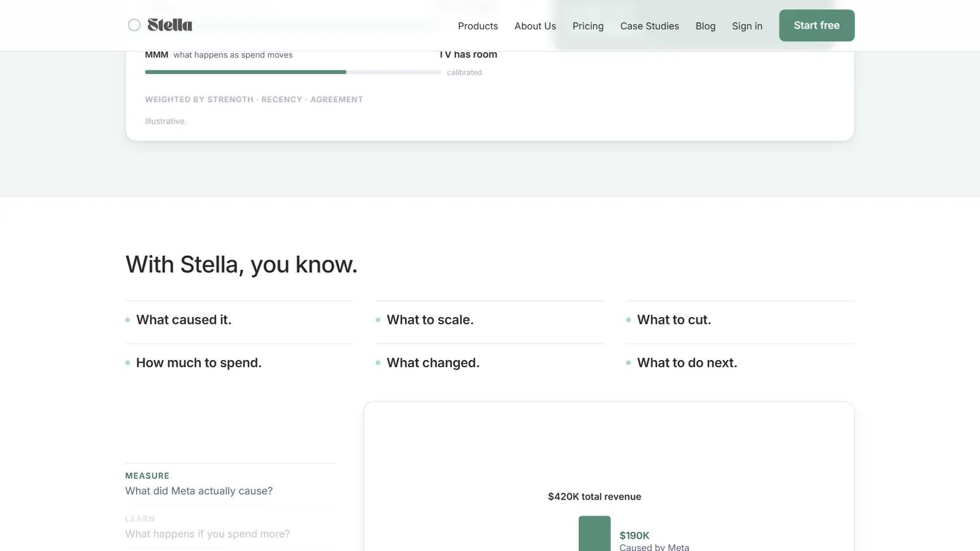This screenshot has height=551, width=980.
Task: Click the "What to do next." text
Action: coord(687,362)
